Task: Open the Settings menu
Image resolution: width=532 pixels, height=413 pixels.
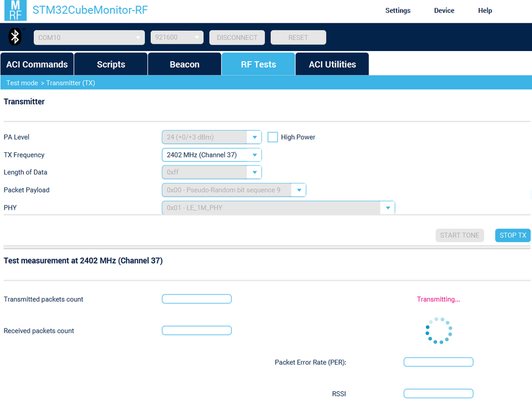Action: [398, 11]
